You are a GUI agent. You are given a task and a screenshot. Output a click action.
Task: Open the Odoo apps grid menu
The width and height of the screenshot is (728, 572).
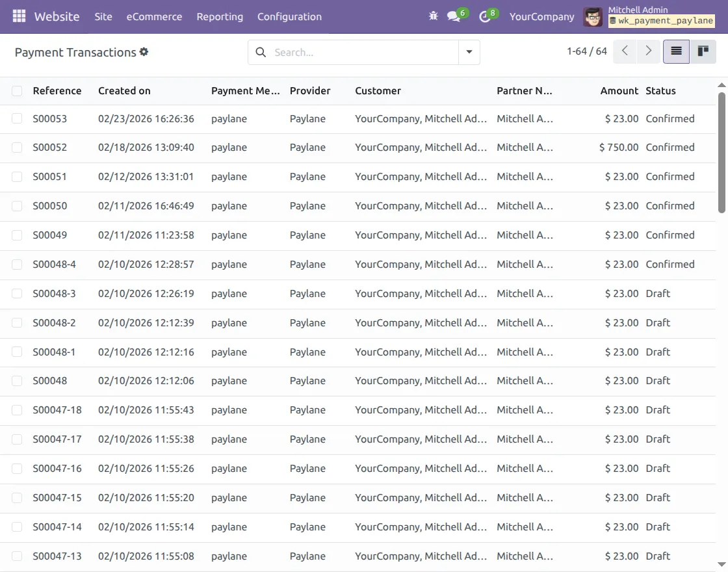click(18, 16)
